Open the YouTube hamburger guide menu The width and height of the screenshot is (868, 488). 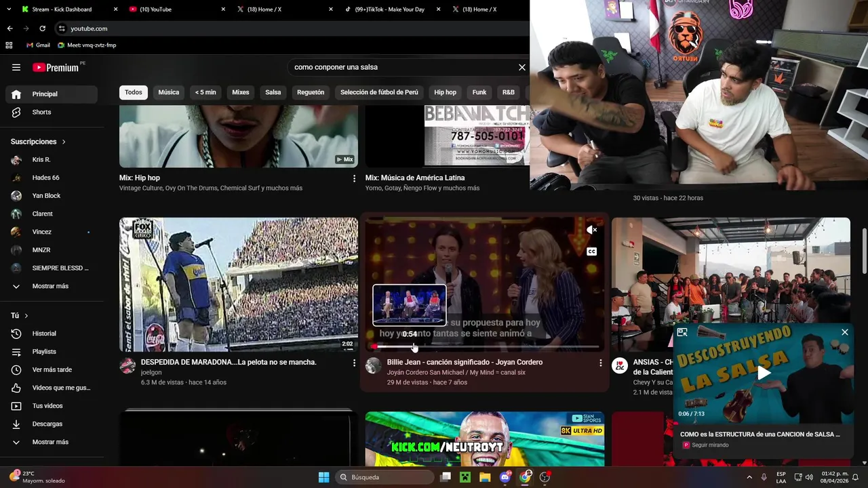[x=16, y=67]
